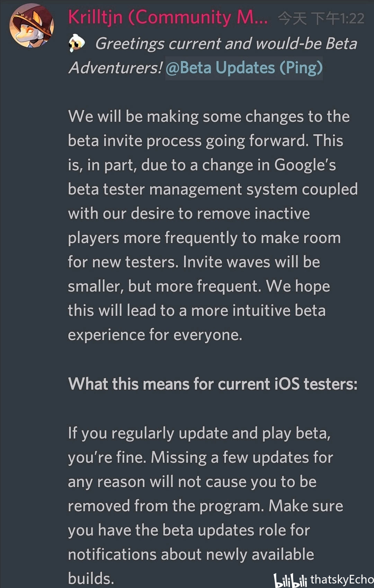The width and height of the screenshot is (374, 588).
Task: Open the @Beta Updates (Ping) mention
Action: (244, 68)
